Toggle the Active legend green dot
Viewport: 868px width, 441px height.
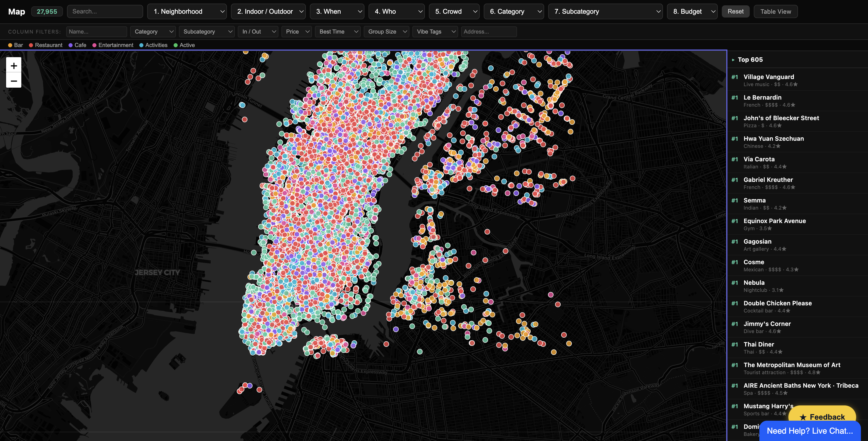pyautogui.click(x=176, y=45)
